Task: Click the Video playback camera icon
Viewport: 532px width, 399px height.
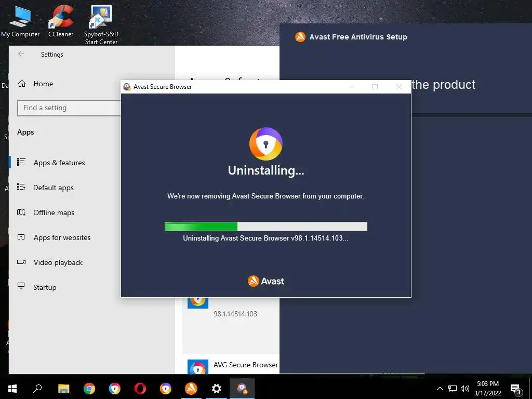Action: [x=21, y=262]
